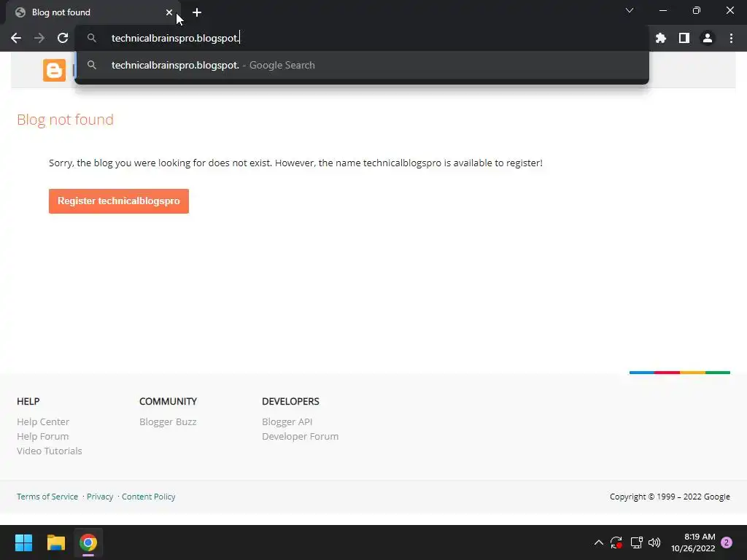Click the forward navigation arrow
Viewport: 747px width, 560px height.
tap(39, 38)
